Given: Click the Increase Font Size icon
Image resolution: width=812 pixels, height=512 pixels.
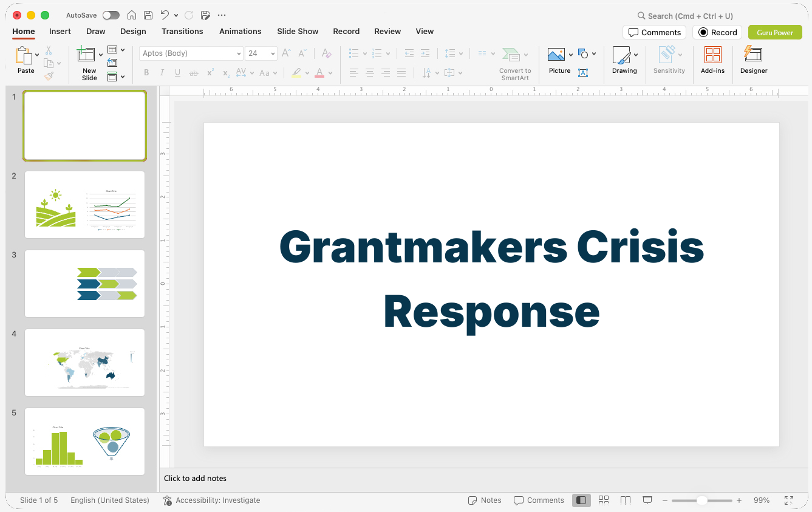Looking at the screenshot, I should 287,53.
